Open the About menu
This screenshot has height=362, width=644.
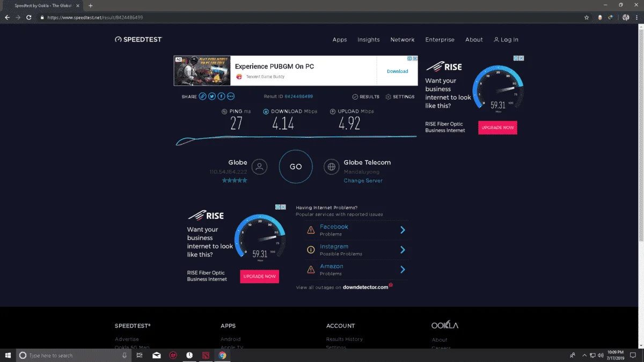(474, 40)
